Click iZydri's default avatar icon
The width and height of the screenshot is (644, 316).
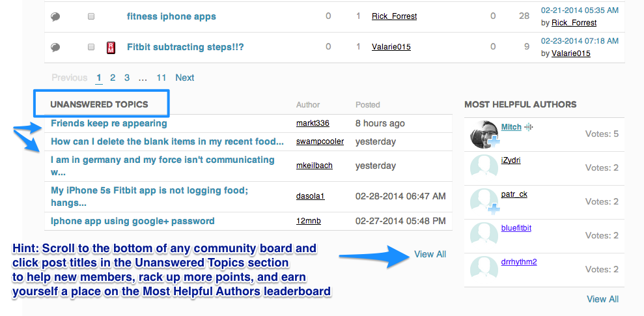pyautogui.click(x=484, y=167)
